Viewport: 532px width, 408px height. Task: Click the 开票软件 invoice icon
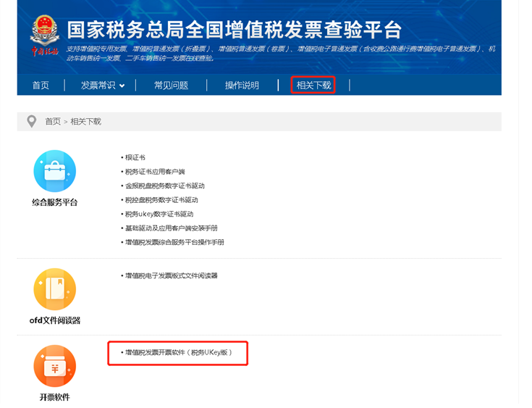[x=54, y=366]
